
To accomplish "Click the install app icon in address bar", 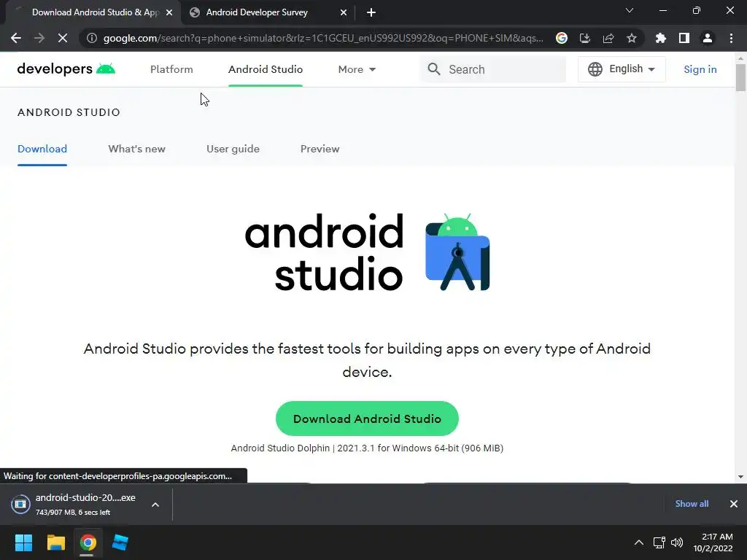I will click(585, 38).
